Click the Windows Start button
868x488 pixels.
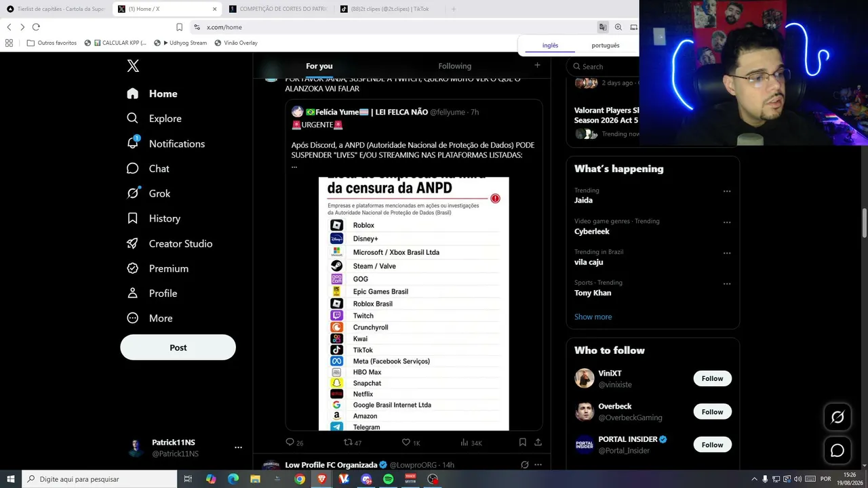tap(11, 479)
